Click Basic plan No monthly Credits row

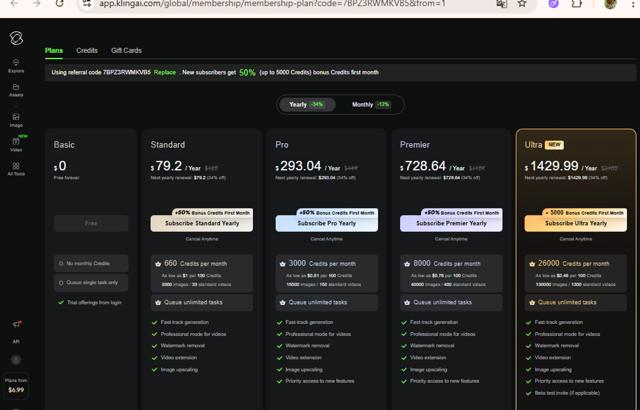[91, 264]
